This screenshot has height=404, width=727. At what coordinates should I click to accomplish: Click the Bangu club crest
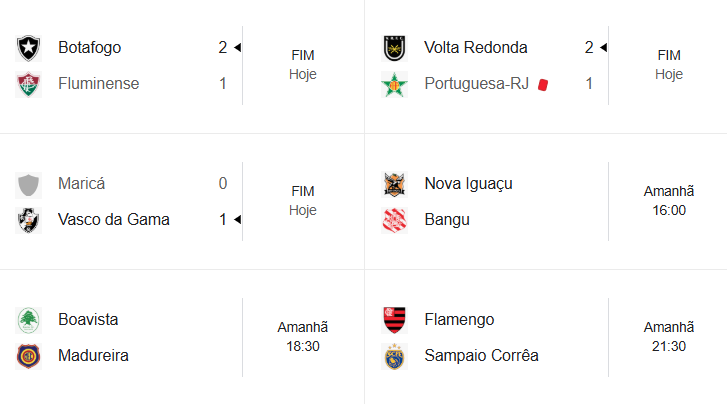394,220
